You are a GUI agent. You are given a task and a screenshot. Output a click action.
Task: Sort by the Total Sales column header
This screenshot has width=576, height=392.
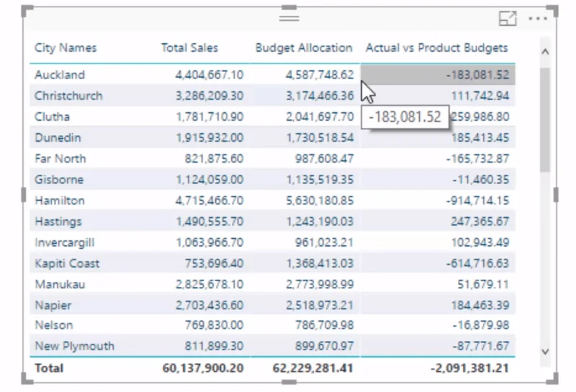point(189,47)
